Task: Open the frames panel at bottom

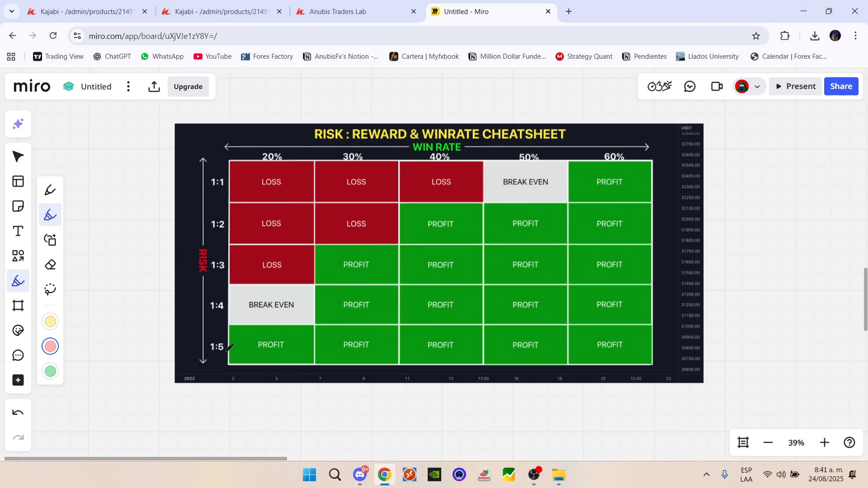Action: (x=743, y=442)
